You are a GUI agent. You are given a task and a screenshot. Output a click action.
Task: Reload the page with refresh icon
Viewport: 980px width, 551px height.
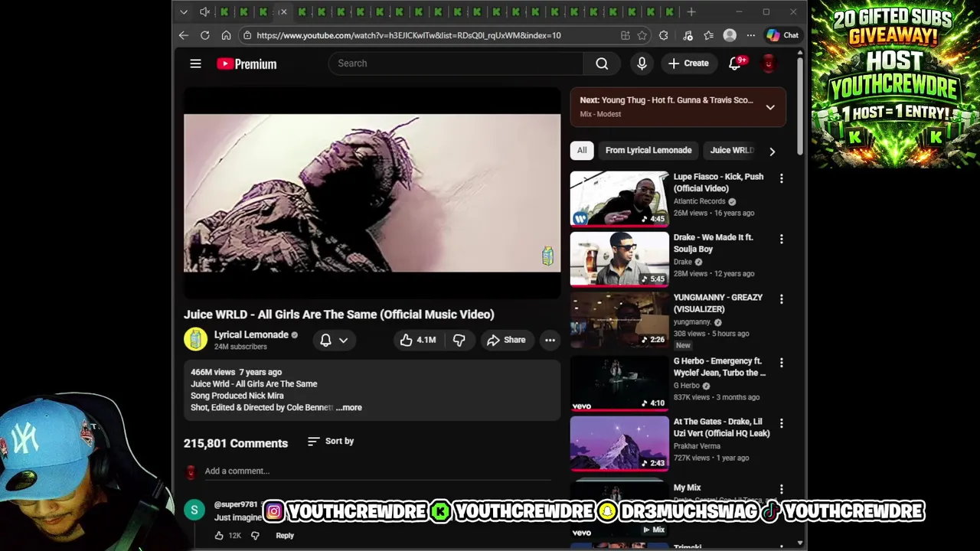205,35
